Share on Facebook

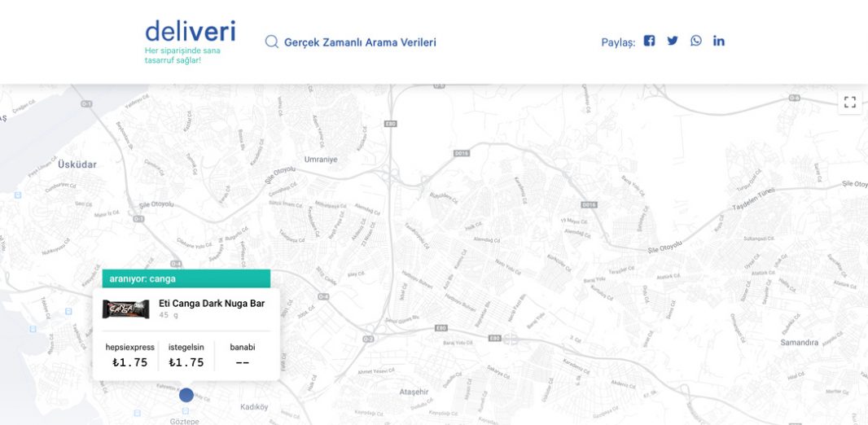pos(649,41)
